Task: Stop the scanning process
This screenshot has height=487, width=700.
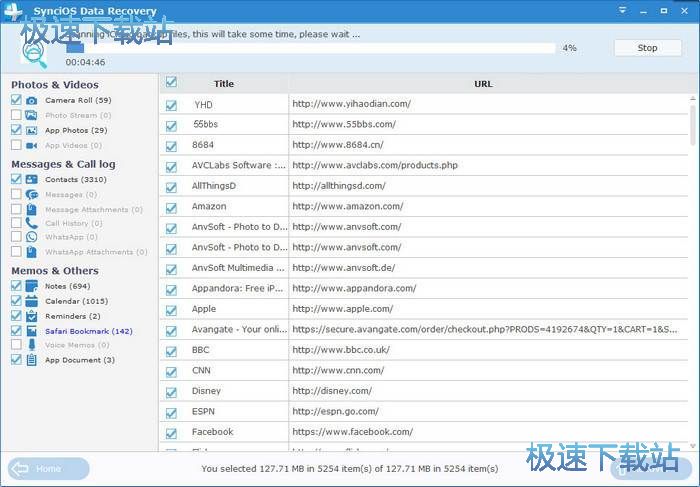Action: point(647,48)
